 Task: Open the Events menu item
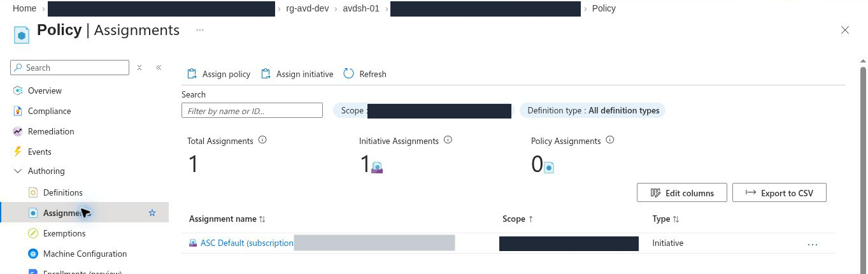(39, 152)
